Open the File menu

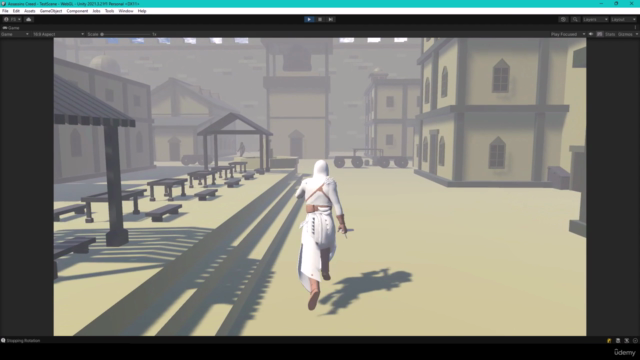point(5,11)
